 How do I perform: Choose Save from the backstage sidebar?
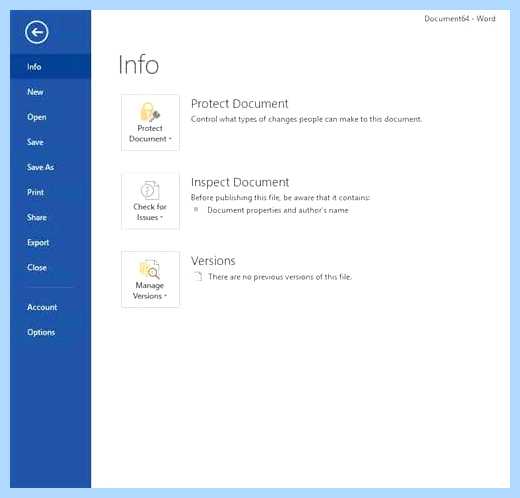coord(50,142)
